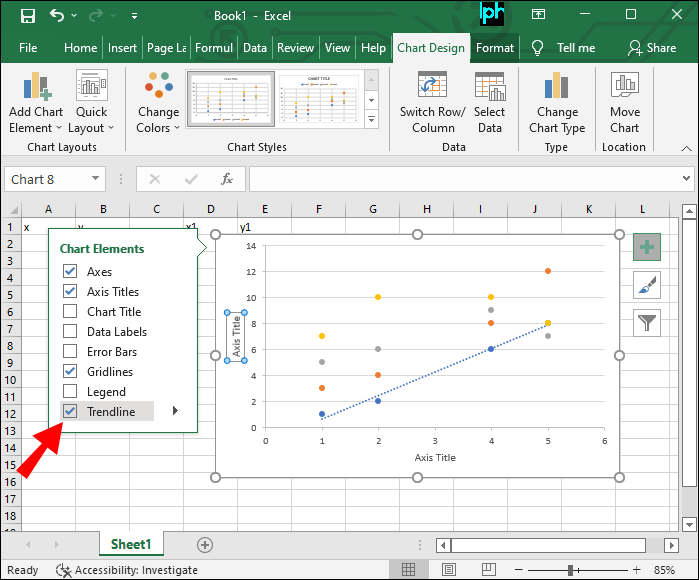
Task: Switch to the Format ribbon tab
Action: [x=495, y=47]
